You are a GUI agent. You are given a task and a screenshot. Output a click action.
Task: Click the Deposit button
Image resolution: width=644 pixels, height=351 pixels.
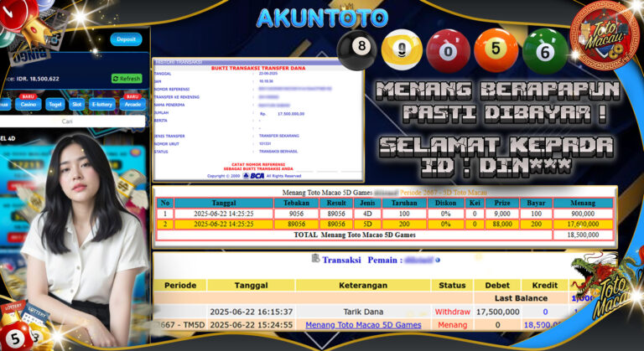[x=126, y=39]
